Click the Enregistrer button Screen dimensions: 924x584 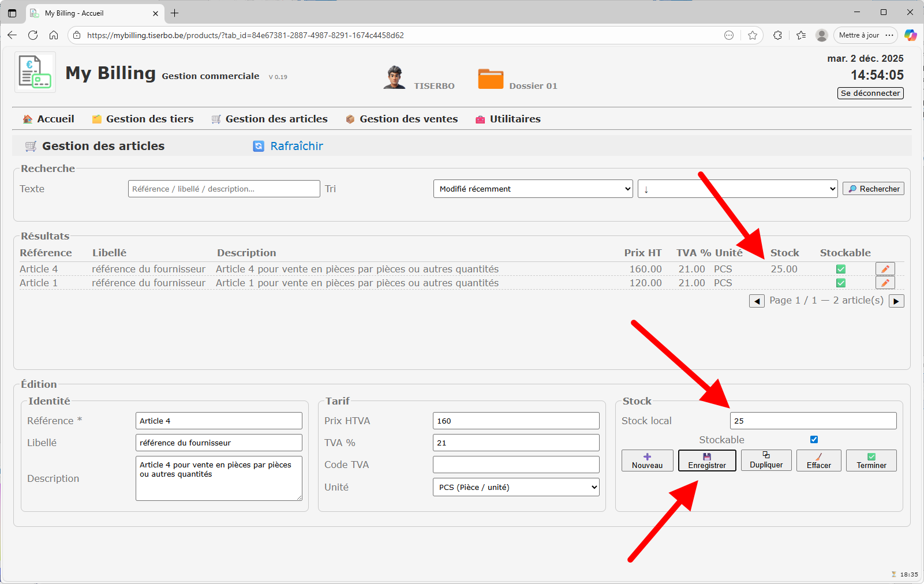(707, 461)
